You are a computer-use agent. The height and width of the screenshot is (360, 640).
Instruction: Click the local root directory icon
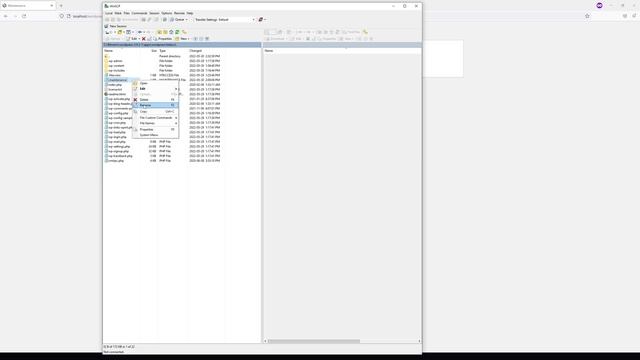click(165, 32)
